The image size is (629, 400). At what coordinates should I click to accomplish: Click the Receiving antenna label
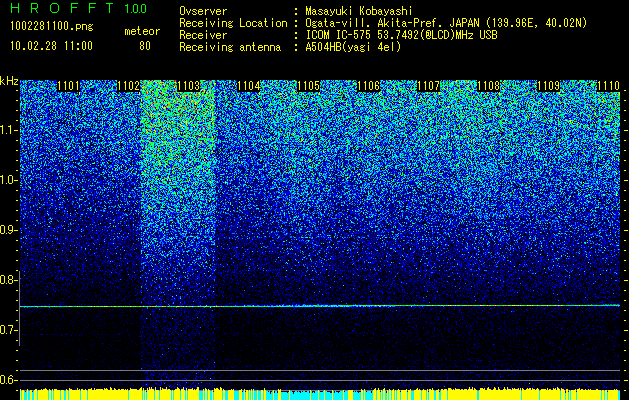[x=230, y=47]
